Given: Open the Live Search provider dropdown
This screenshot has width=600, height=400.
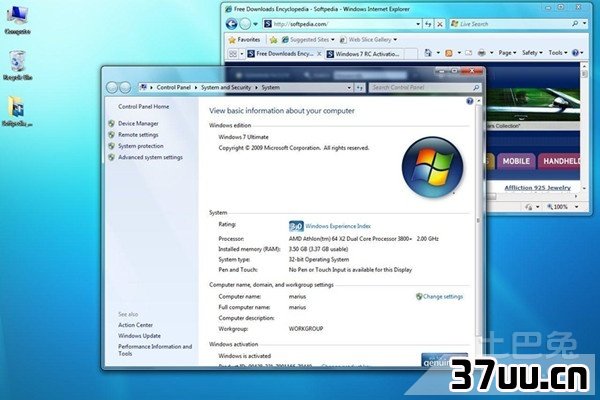Looking at the screenshot, I should 584,24.
